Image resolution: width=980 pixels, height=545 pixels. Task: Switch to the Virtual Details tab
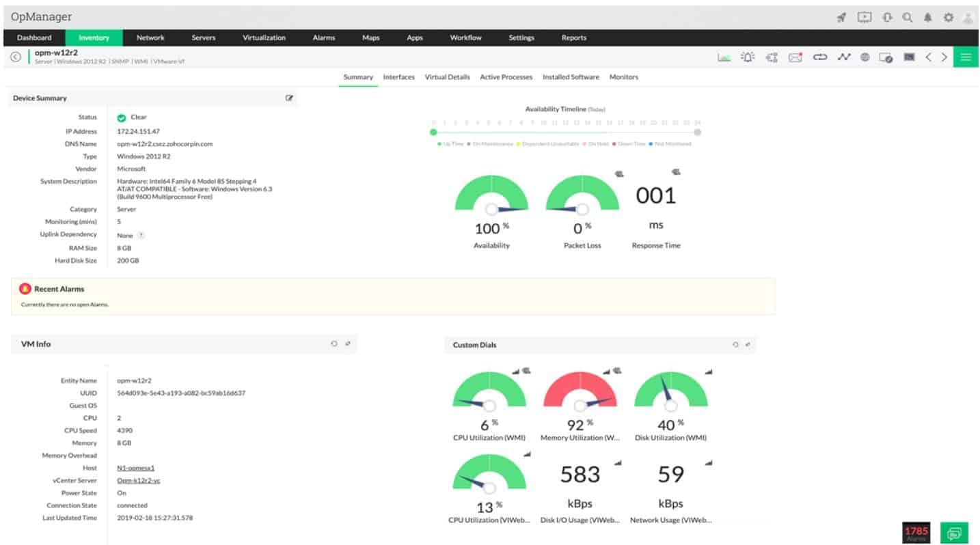448,77
